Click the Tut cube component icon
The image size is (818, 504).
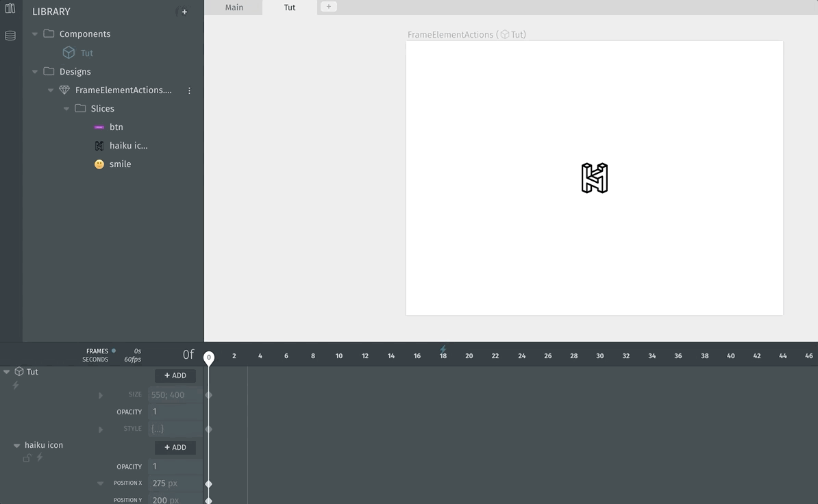pos(69,53)
